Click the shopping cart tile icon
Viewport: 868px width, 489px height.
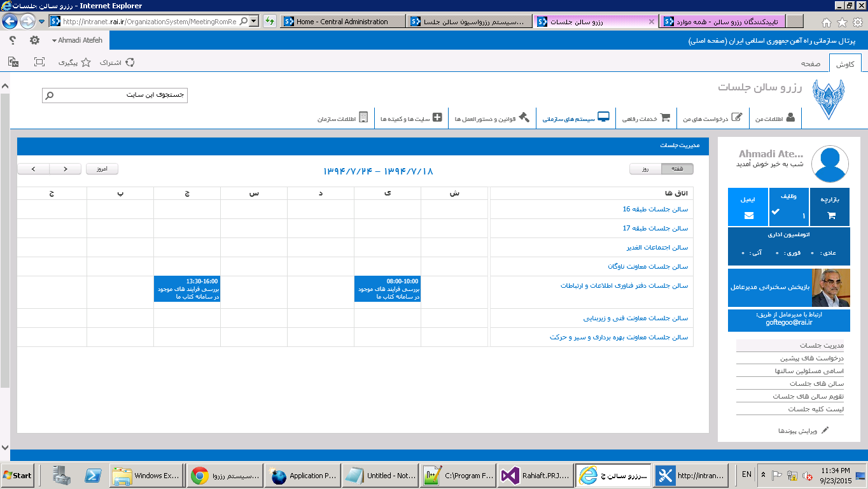[830, 215]
